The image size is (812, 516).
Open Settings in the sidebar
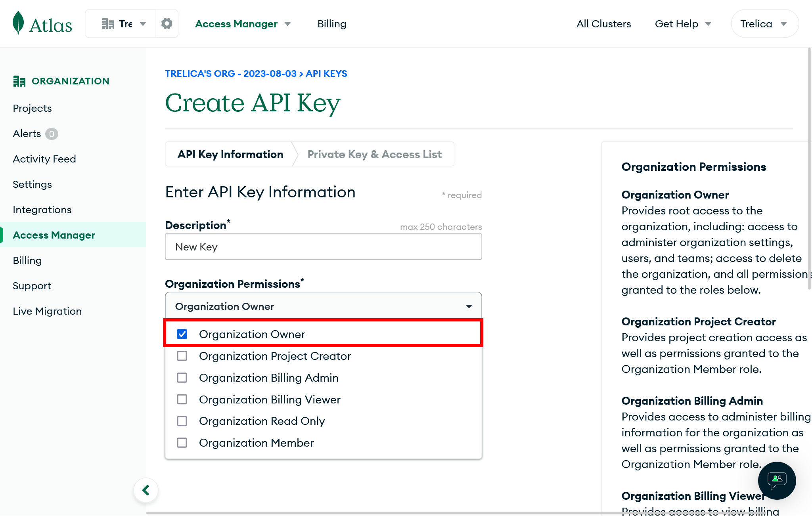[x=32, y=184]
